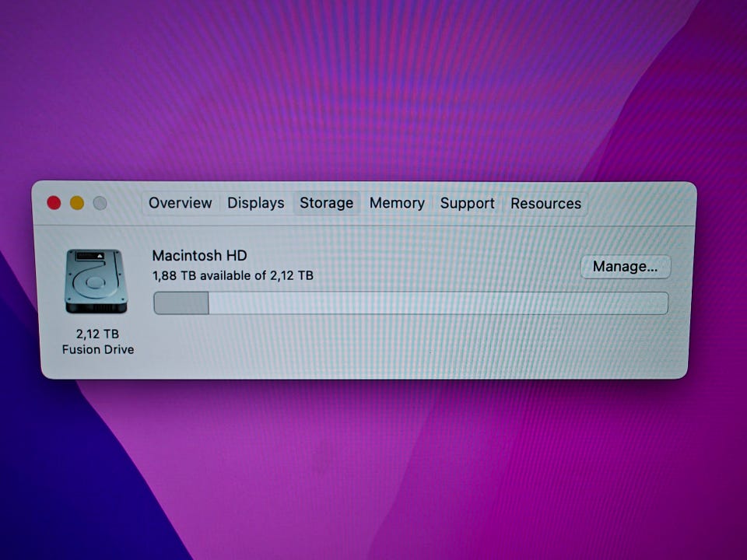The height and width of the screenshot is (560, 747).
Task: Close the window with red button
Action: click(x=54, y=203)
